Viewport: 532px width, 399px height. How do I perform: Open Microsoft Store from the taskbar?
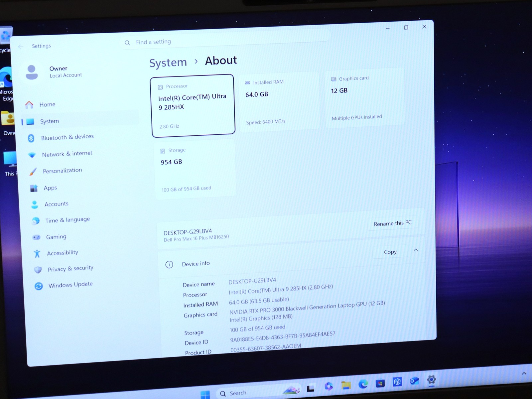click(380, 383)
